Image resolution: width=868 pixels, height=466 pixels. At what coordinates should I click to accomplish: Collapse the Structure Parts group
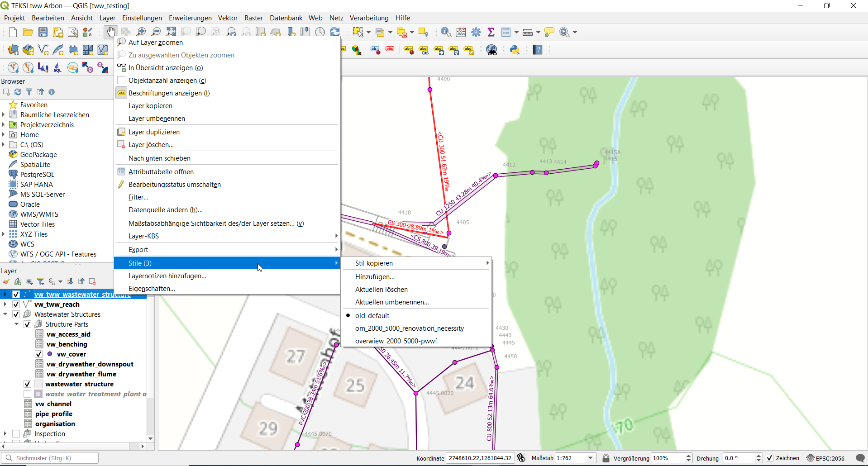(16, 324)
